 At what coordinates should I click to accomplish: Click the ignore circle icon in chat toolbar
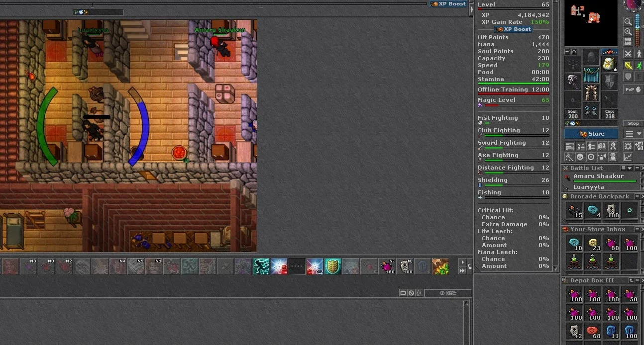pos(411,293)
